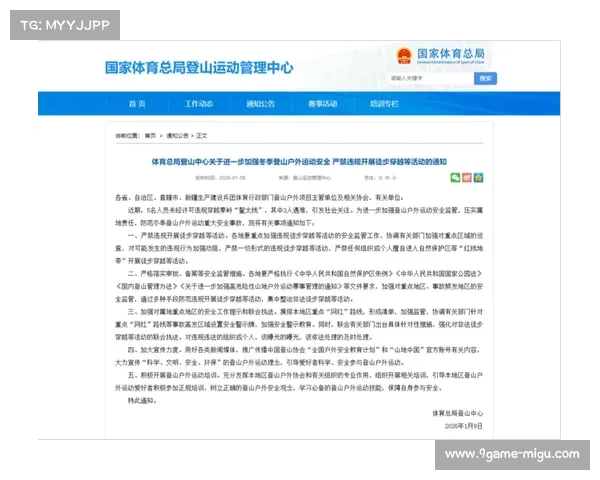This screenshot has height=480, width=600.
Task: Go to the 赛事活动 nav tab
Action: click(x=323, y=104)
